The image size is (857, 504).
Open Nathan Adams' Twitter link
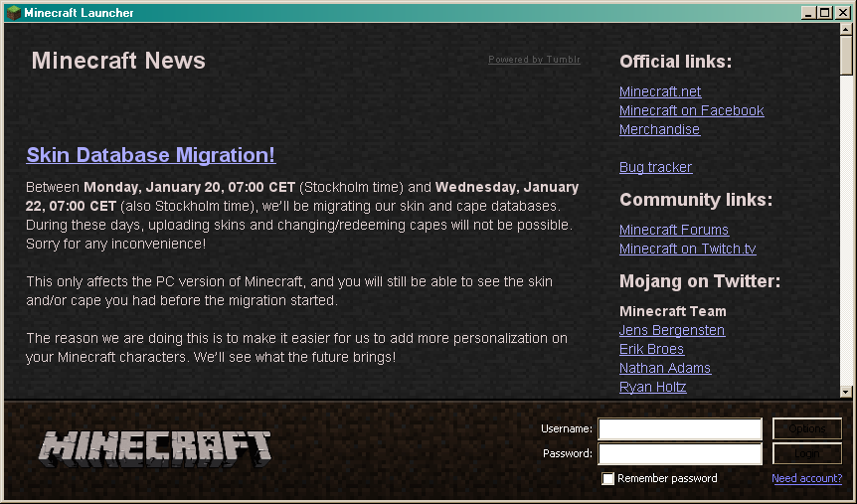coord(664,368)
